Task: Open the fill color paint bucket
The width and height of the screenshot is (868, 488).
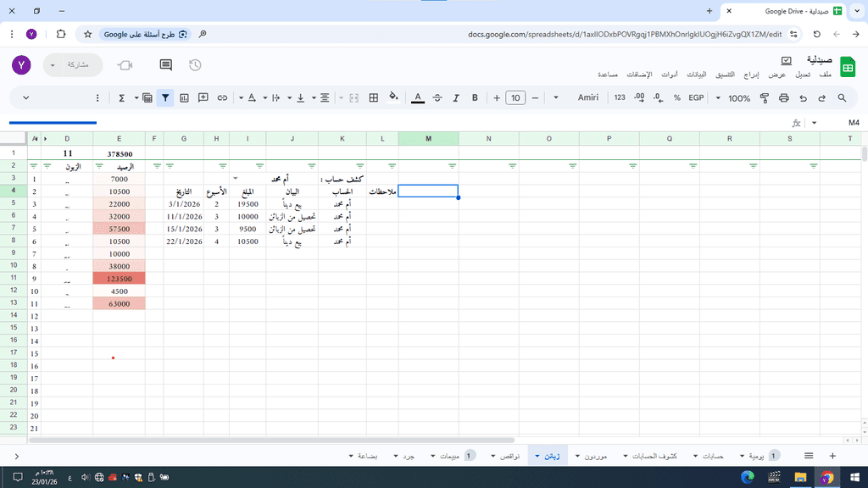Action: (x=393, y=98)
